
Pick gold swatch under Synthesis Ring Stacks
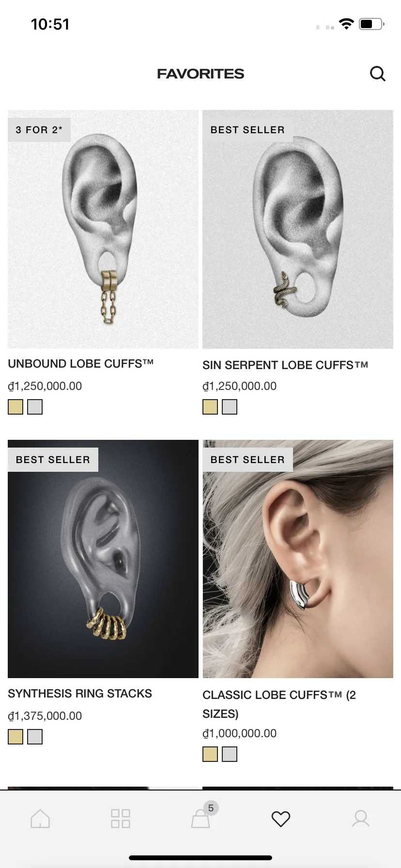tap(15, 737)
